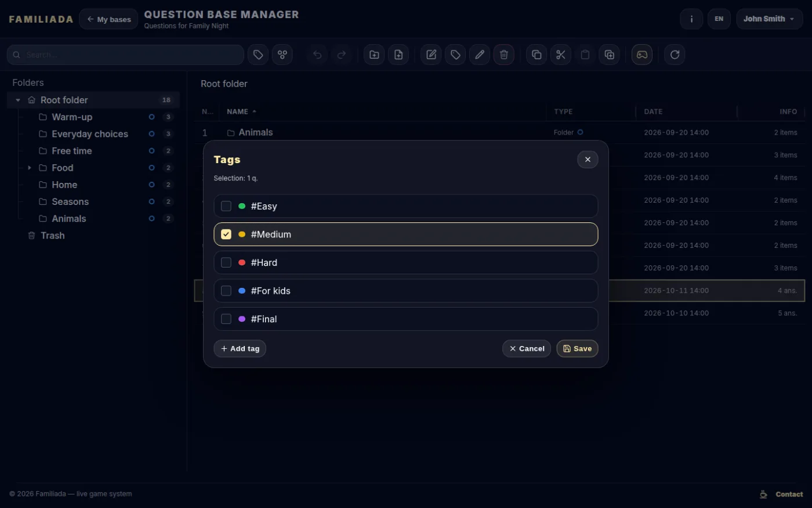The height and width of the screenshot is (508, 812).
Task: Click the redo arrow icon
Action: [x=342, y=55]
